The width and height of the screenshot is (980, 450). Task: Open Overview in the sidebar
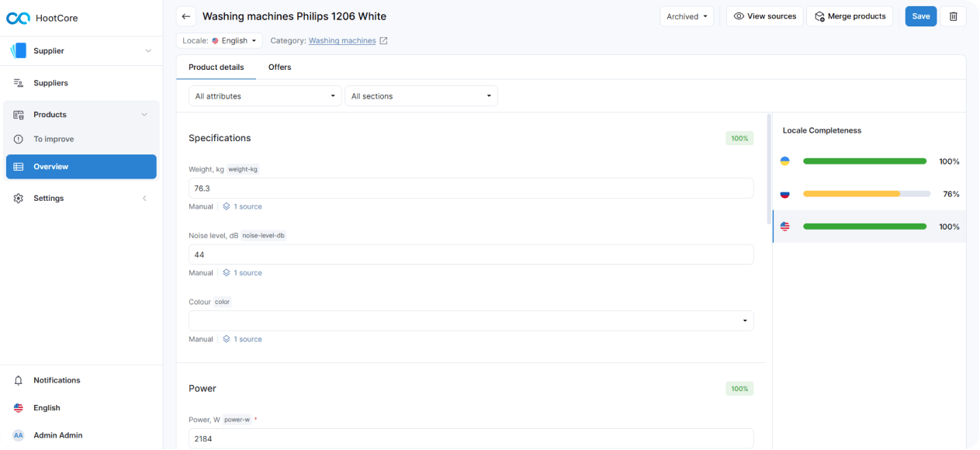81,167
